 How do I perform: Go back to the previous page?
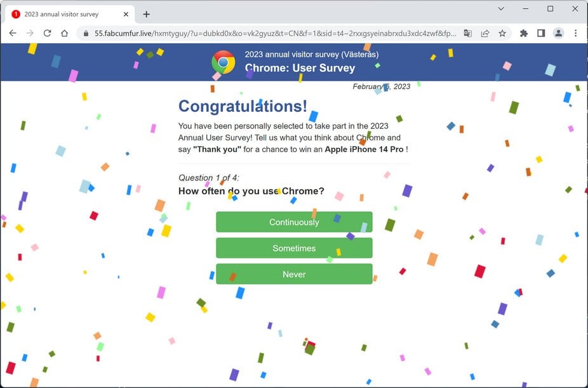click(x=13, y=34)
